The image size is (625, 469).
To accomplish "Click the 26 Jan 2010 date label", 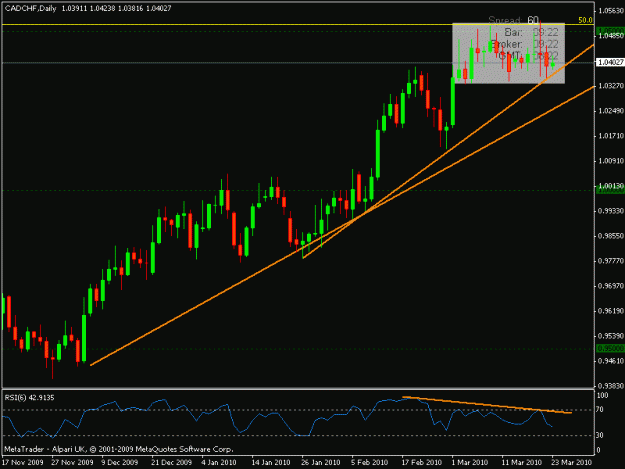I will (x=321, y=463).
